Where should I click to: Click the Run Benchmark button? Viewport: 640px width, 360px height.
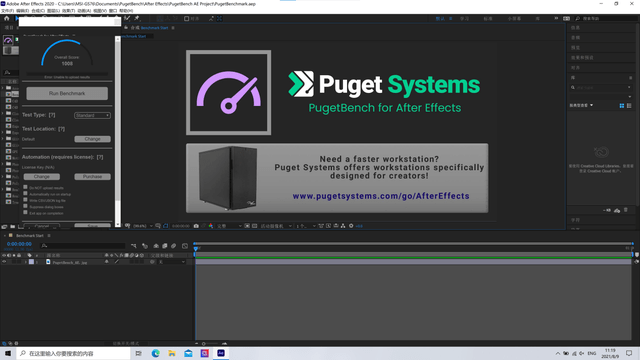[x=67, y=93]
